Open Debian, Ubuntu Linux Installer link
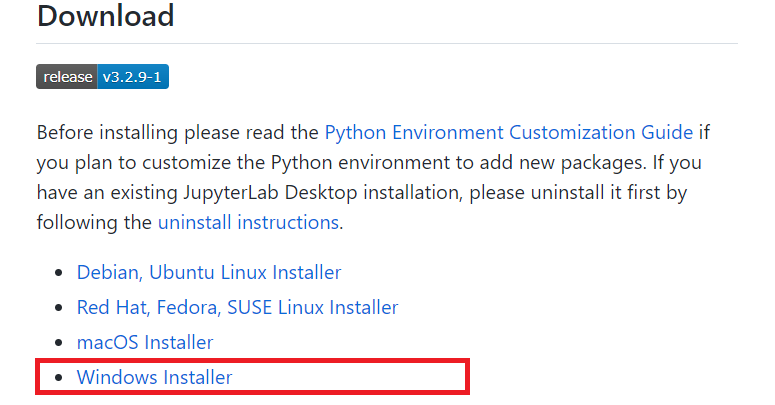The image size is (775, 405). tap(208, 272)
